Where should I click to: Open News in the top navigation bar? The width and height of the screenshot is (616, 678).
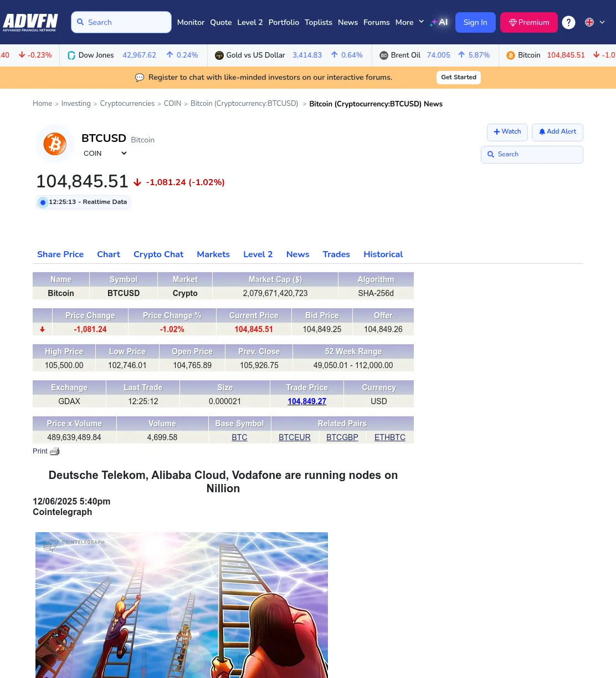[348, 22]
